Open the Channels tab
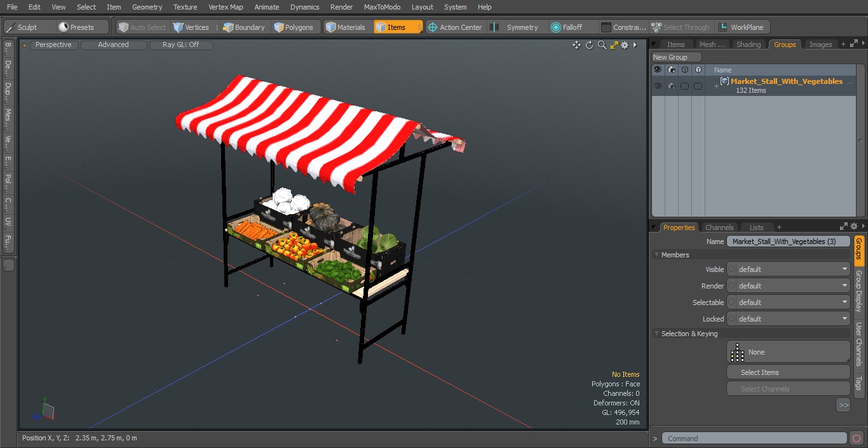The height and width of the screenshot is (448, 868). point(719,227)
